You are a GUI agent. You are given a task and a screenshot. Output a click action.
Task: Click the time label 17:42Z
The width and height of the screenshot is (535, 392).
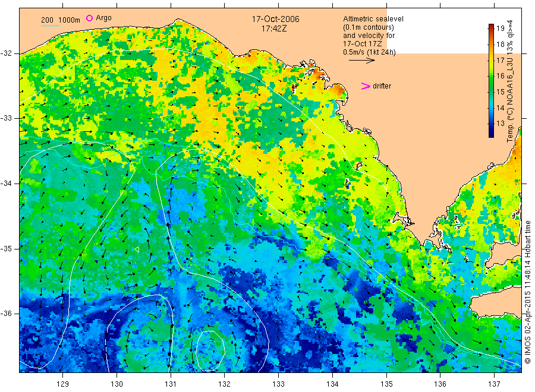274,29
